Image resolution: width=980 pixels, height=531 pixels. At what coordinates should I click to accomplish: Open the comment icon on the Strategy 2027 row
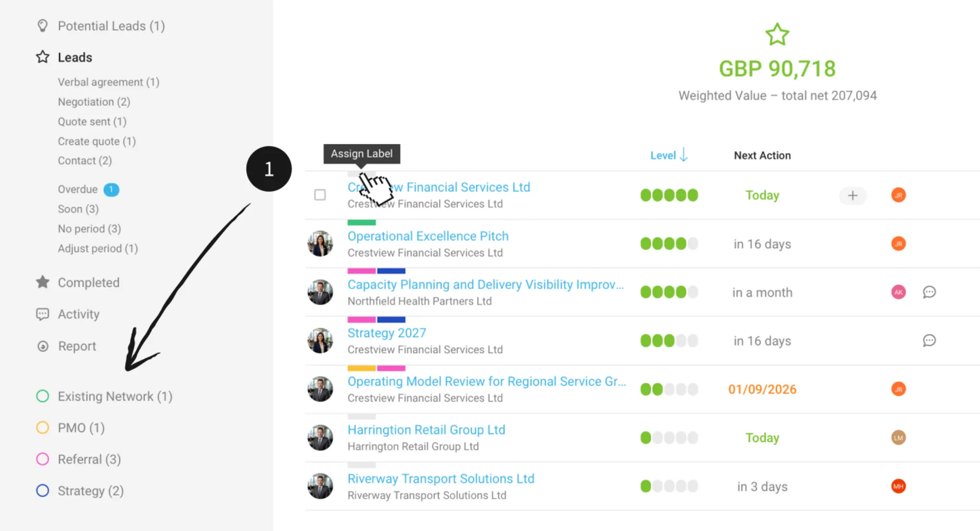click(929, 341)
